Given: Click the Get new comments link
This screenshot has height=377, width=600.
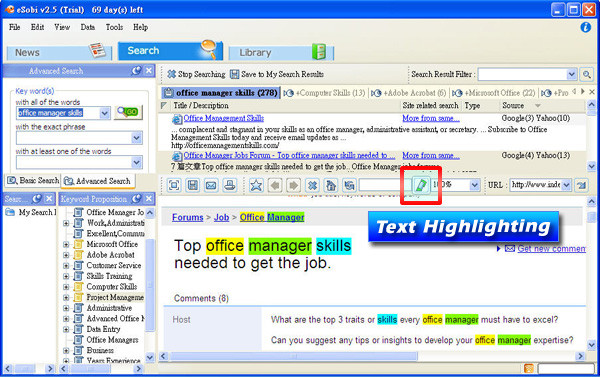Looking at the screenshot, I should pos(552,249).
